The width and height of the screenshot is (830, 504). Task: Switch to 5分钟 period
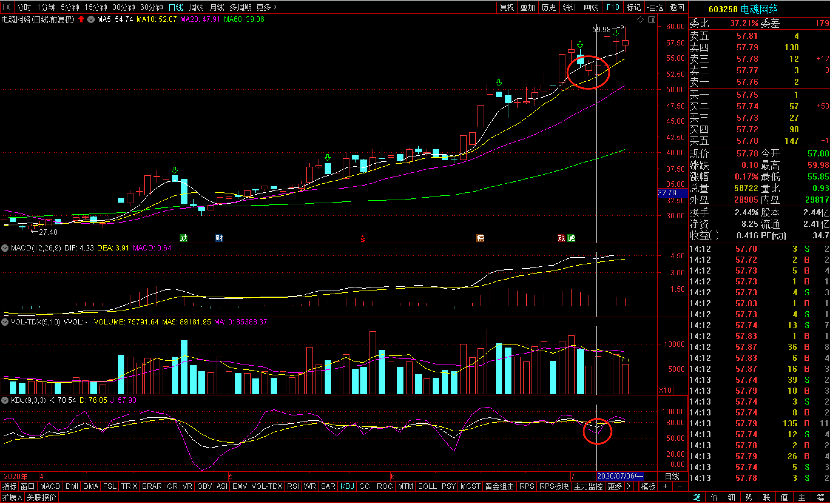click(x=70, y=7)
